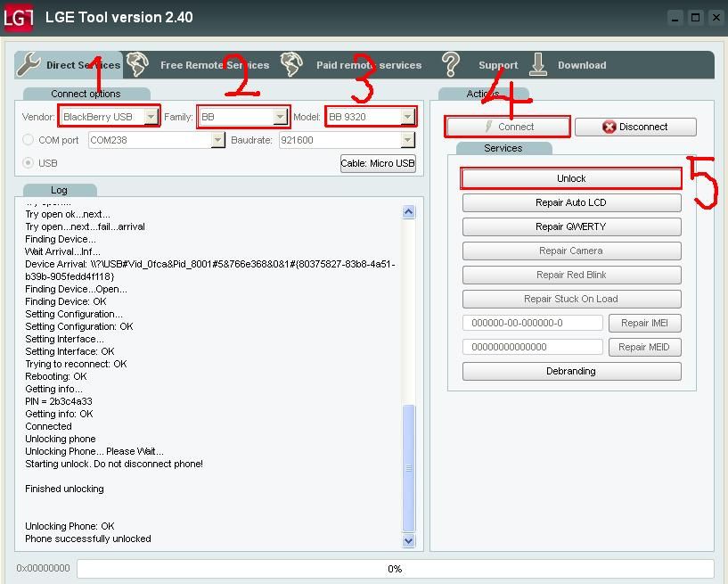Click the log scrollbar thumb
728x584 pixels.
(409, 468)
